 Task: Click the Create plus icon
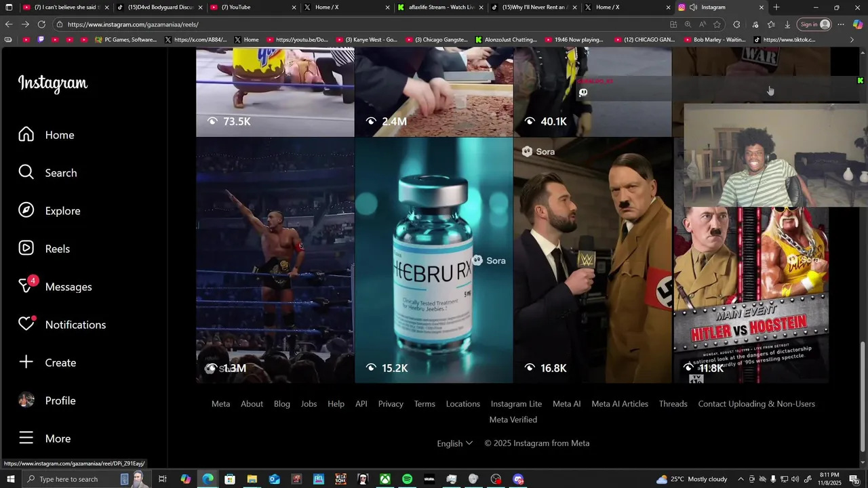pos(26,363)
